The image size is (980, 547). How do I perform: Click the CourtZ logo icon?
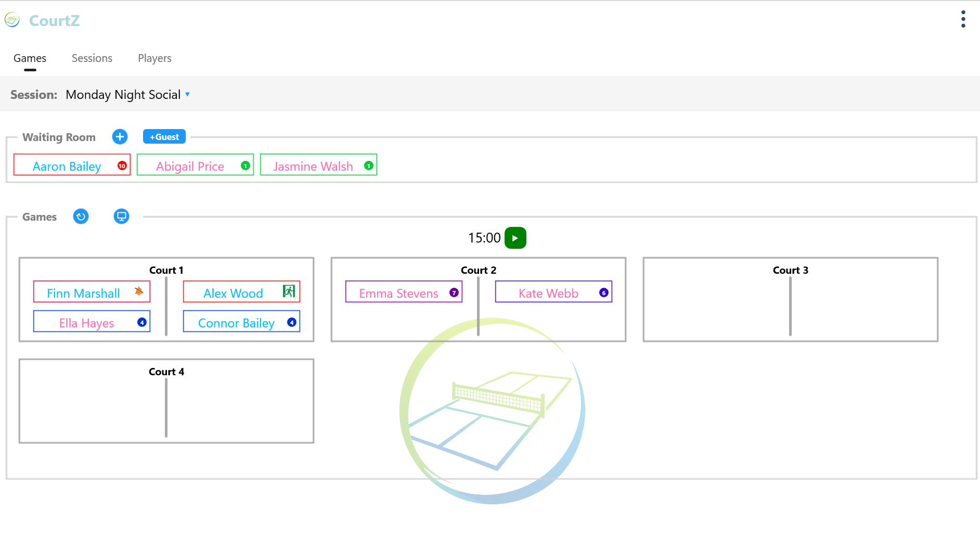[x=12, y=20]
